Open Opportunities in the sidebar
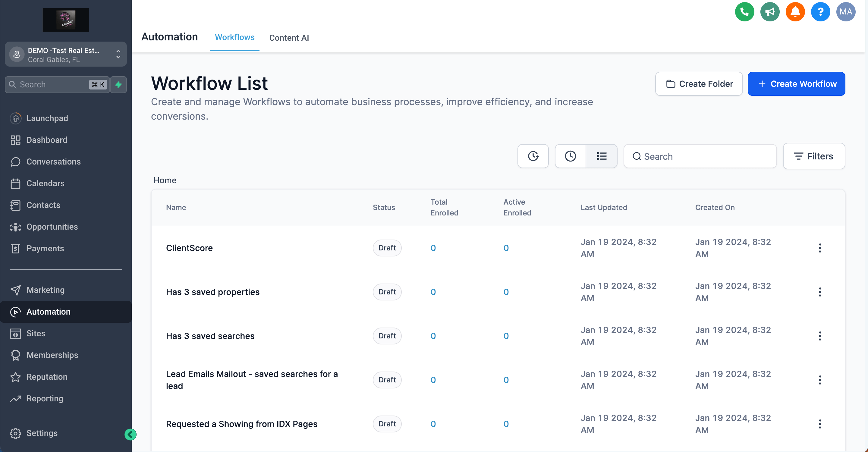868x452 pixels. [x=52, y=227]
